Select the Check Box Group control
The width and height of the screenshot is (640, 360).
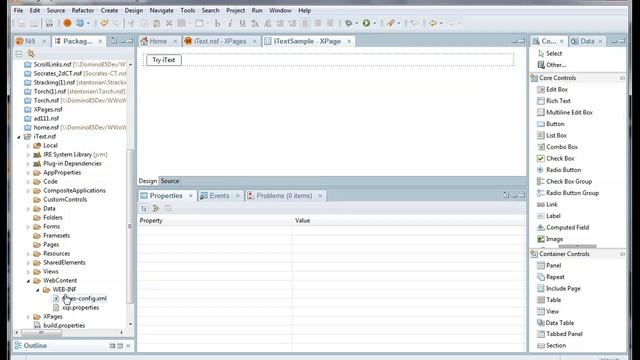click(x=564, y=181)
